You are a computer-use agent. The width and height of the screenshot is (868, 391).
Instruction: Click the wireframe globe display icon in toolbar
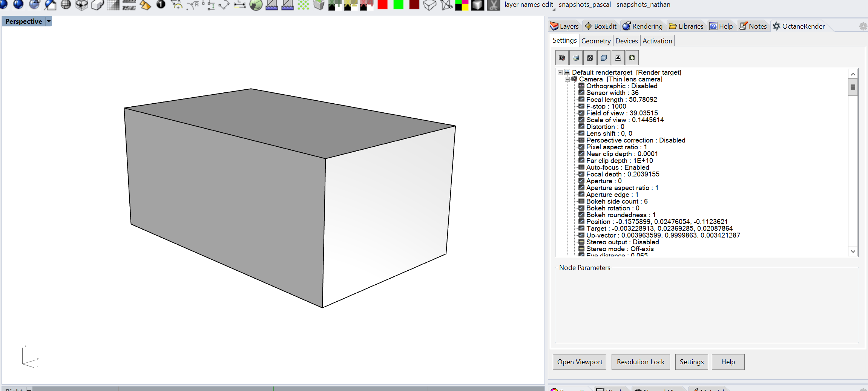point(66,5)
